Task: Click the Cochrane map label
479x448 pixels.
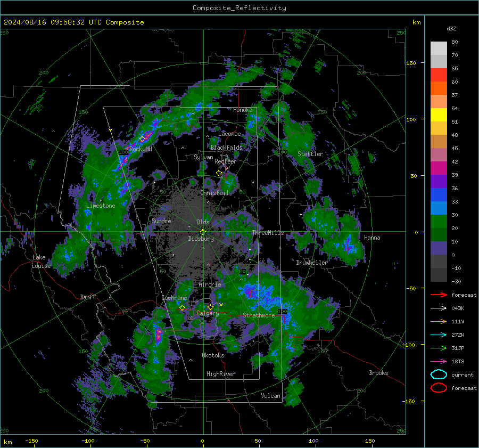Action: tap(174, 298)
